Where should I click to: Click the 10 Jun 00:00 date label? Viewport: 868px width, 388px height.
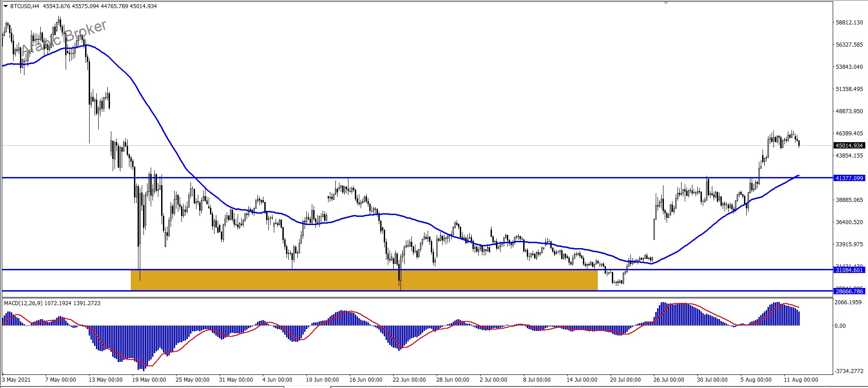click(322, 380)
